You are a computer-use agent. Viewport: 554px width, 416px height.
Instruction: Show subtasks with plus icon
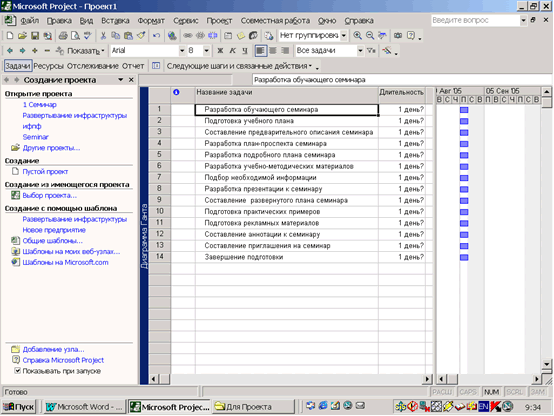(35, 51)
